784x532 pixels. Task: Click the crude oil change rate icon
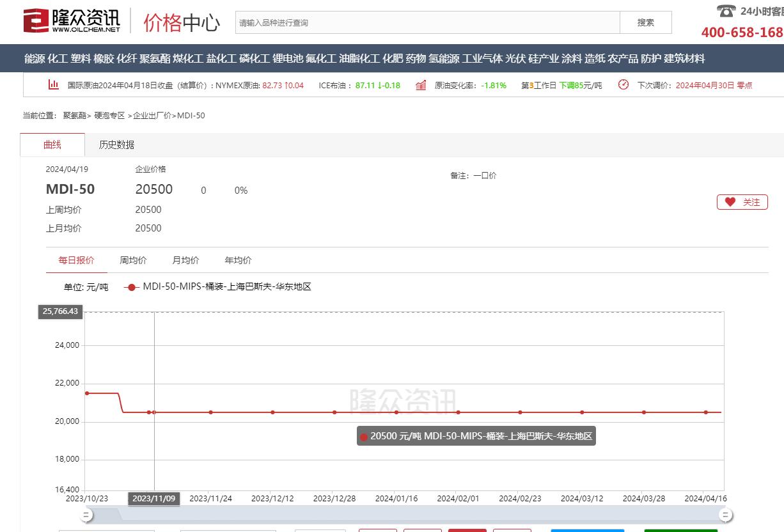coord(421,85)
